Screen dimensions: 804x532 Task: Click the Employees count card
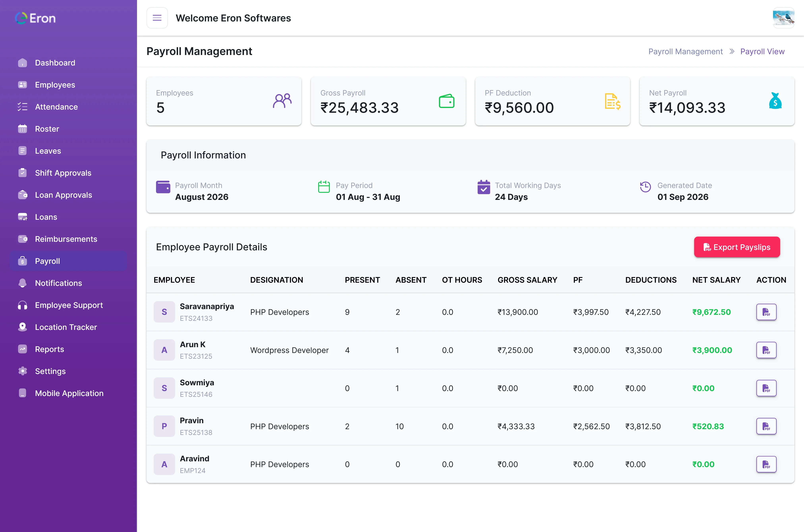[224, 101]
